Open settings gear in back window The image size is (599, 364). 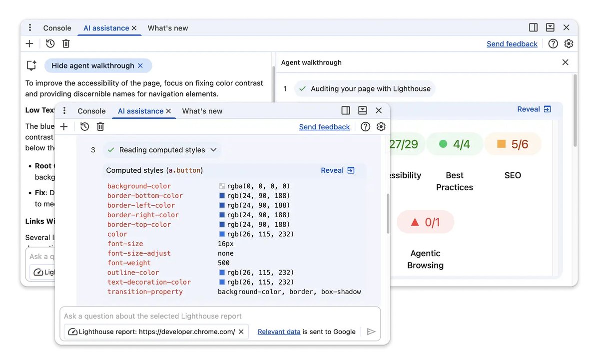(x=569, y=43)
